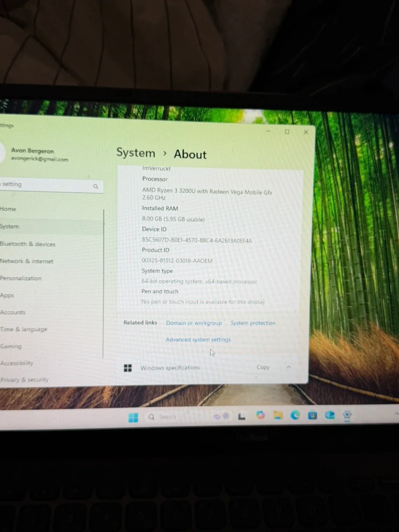Select Accounts in the sidebar
Screen dimensions: 399x532
click(13, 312)
